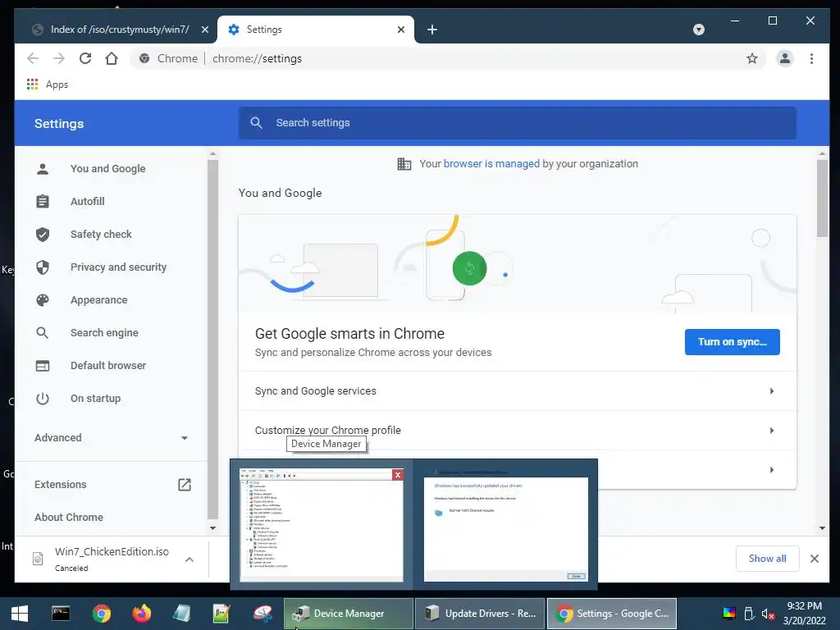Focus the Search settings field
840x630 pixels.
(518, 123)
